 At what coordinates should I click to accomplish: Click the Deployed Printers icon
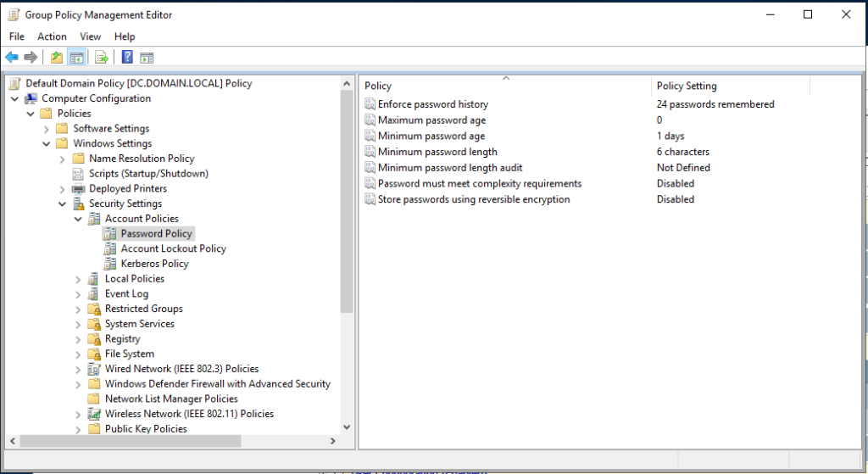79,189
